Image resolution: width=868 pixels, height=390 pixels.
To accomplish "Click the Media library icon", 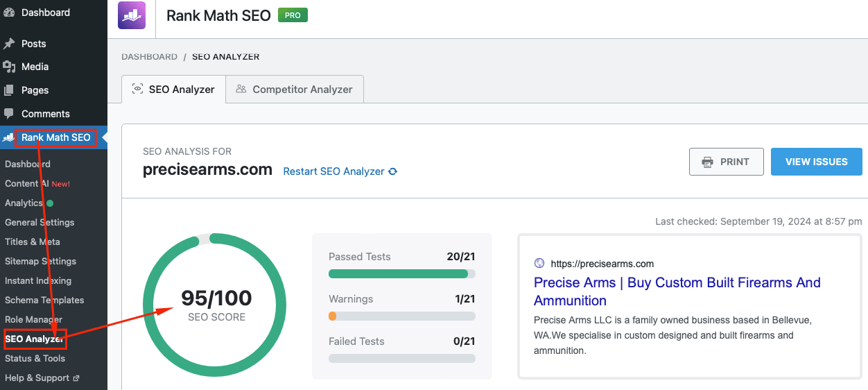I will tap(9, 67).
